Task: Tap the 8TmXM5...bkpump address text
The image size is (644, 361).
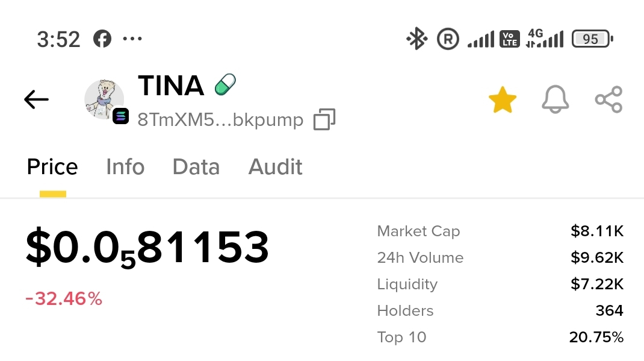Action: click(x=220, y=119)
